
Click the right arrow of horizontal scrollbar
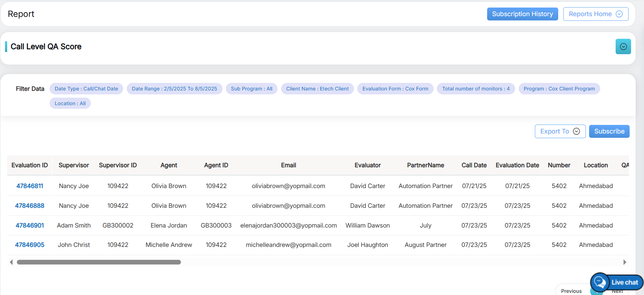pyautogui.click(x=625, y=262)
